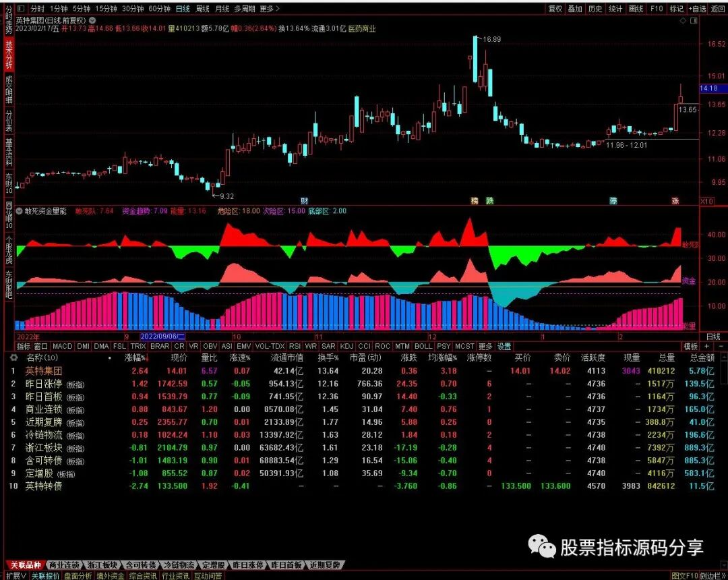Click the plus zoom button beside 模板
Image resolution: width=728 pixels, height=580 pixels.
pyautogui.click(x=708, y=347)
